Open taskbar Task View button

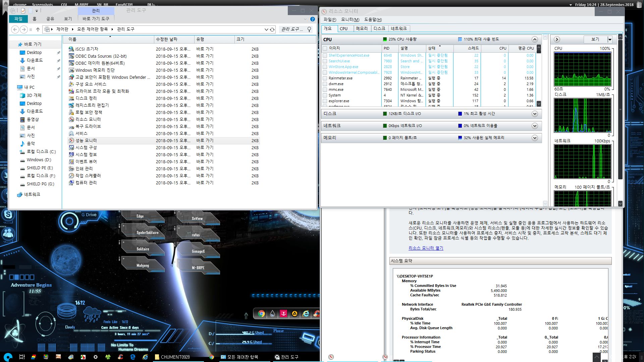pos(22,357)
